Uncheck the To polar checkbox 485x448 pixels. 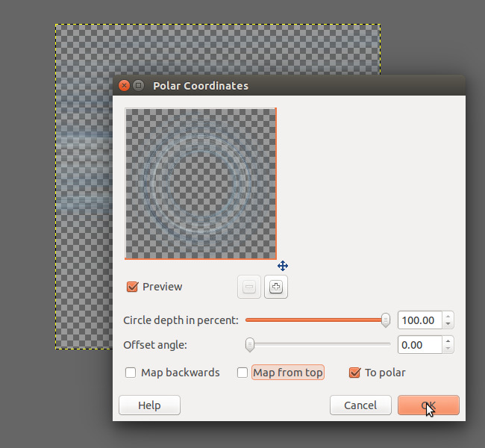[354, 373]
